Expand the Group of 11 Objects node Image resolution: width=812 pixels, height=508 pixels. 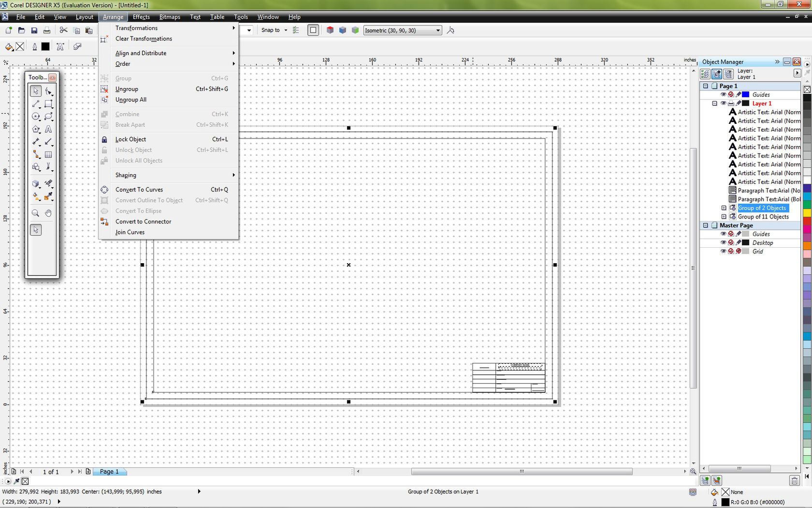(724, 217)
